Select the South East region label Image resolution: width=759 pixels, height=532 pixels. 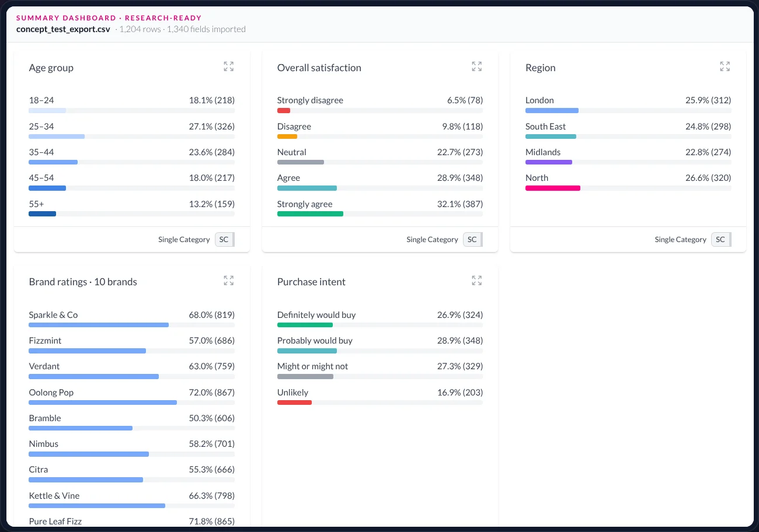point(545,127)
